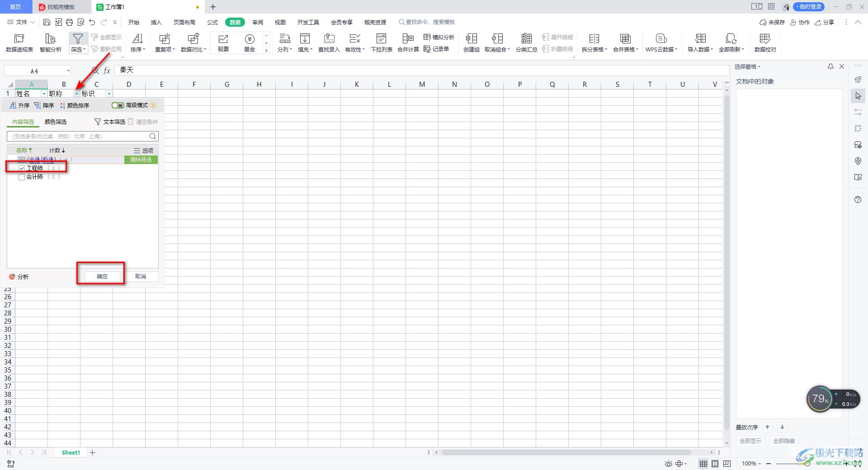Screen dimensions: 868x470
Task: Insert 基金 fund data type
Action: [x=250, y=43]
